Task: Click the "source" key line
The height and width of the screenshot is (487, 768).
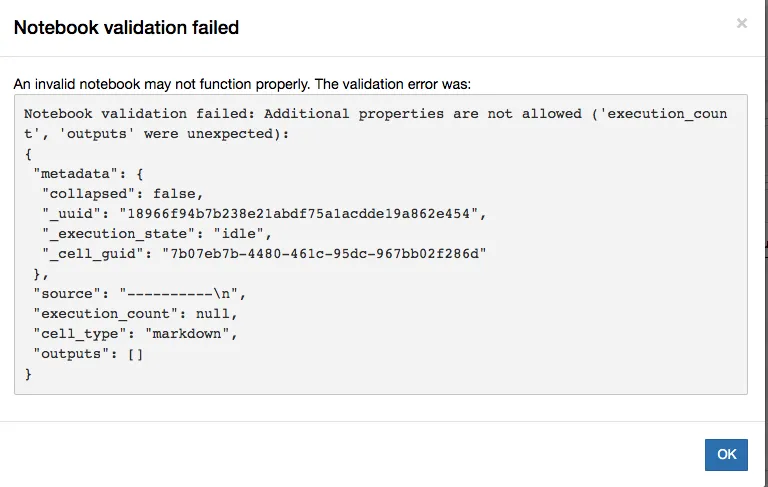Action: 138,294
